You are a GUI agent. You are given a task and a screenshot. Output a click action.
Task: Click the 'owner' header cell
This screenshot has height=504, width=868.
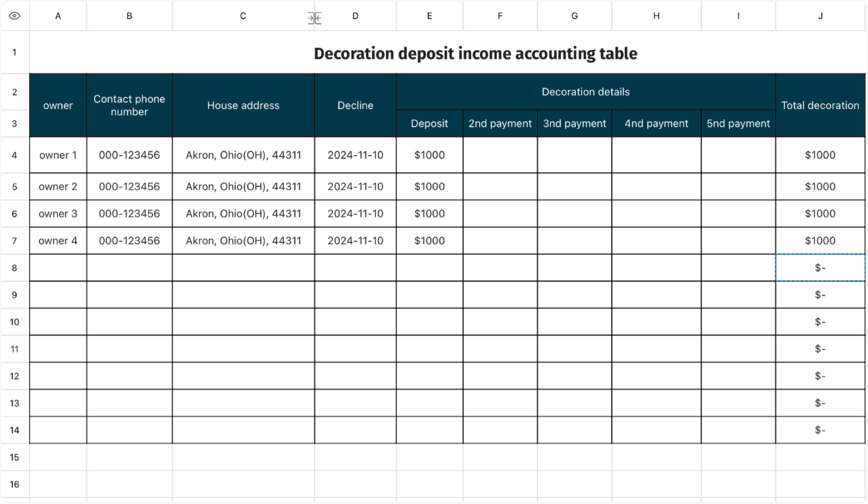(58, 105)
